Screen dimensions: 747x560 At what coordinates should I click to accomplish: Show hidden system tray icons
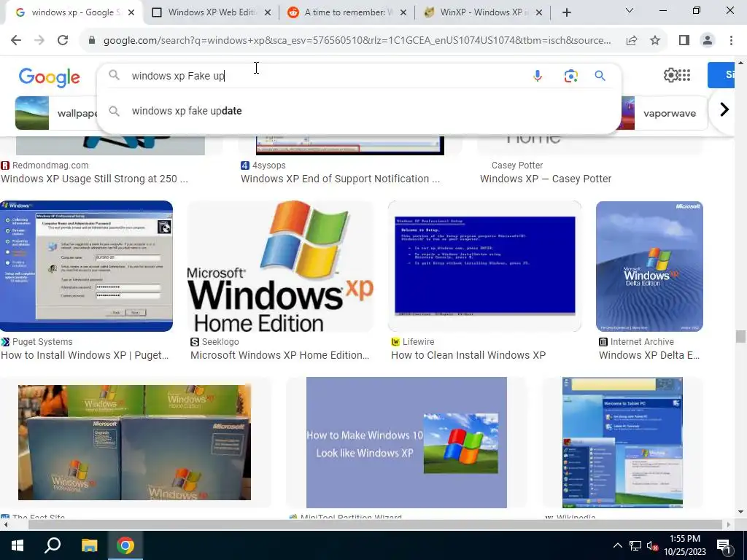point(617,545)
